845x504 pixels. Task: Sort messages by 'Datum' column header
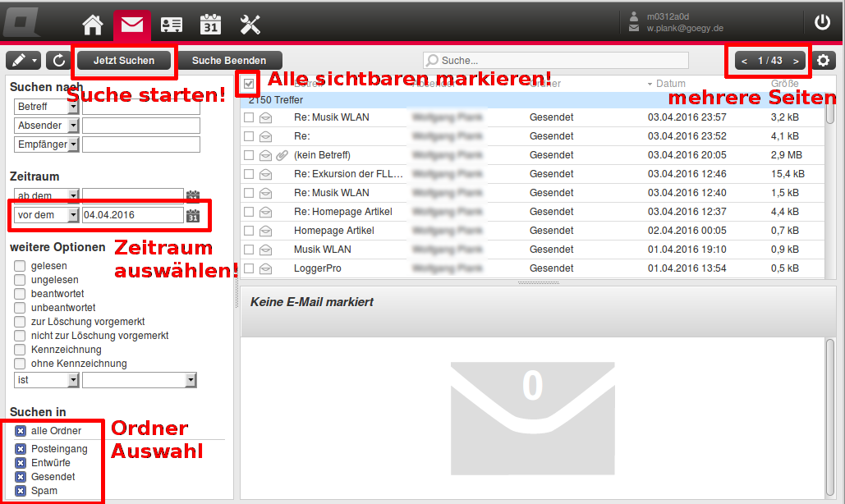point(670,84)
